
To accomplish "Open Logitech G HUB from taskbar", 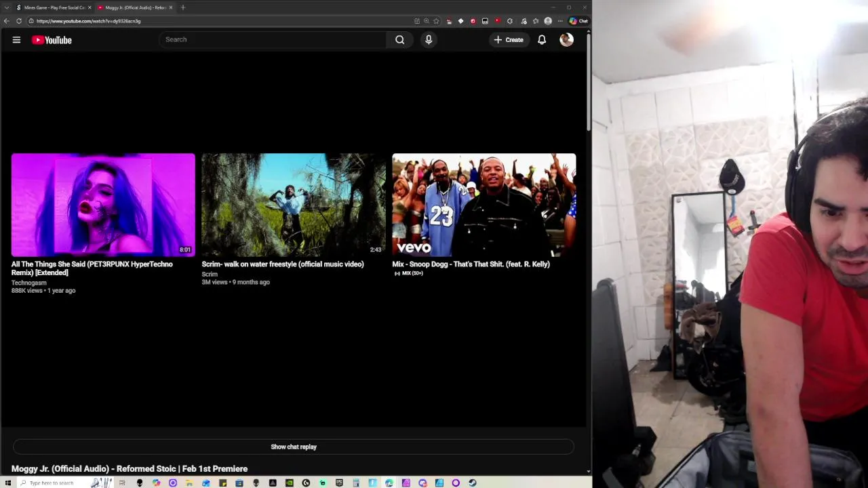I will coord(306,483).
